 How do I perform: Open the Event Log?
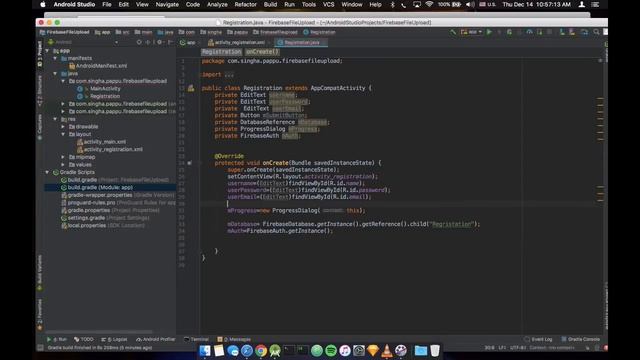click(x=538, y=339)
